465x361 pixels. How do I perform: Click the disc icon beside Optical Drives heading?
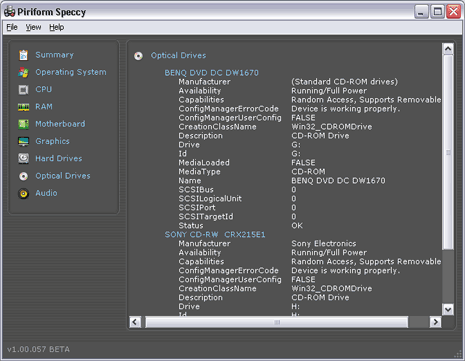pos(138,56)
